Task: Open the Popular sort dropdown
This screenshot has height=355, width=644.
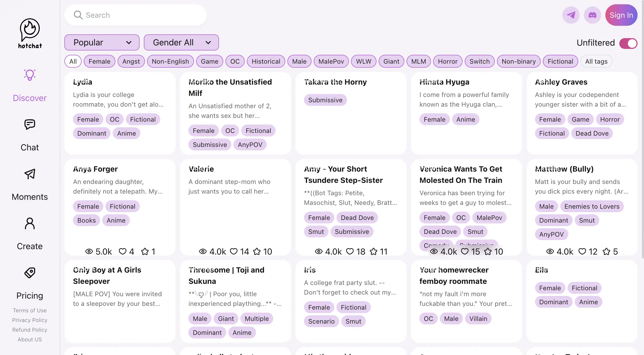Action: pos(102,42)
